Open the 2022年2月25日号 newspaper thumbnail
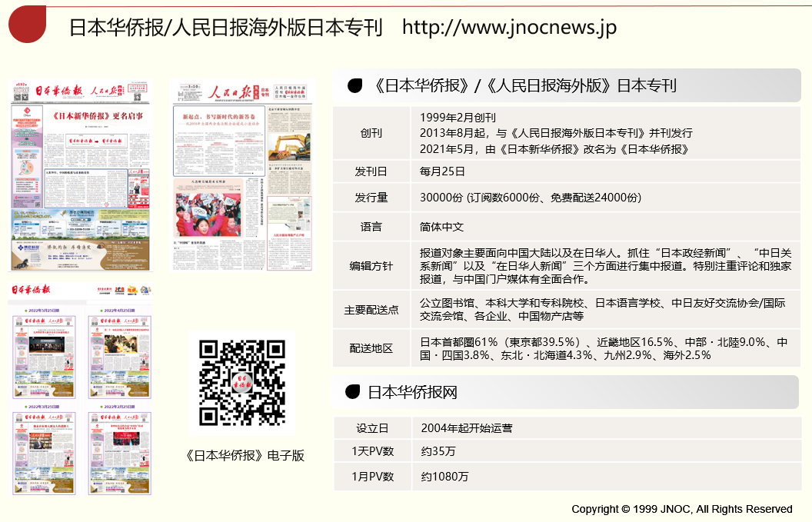This screenshot has width=812, height=522. 120,452
